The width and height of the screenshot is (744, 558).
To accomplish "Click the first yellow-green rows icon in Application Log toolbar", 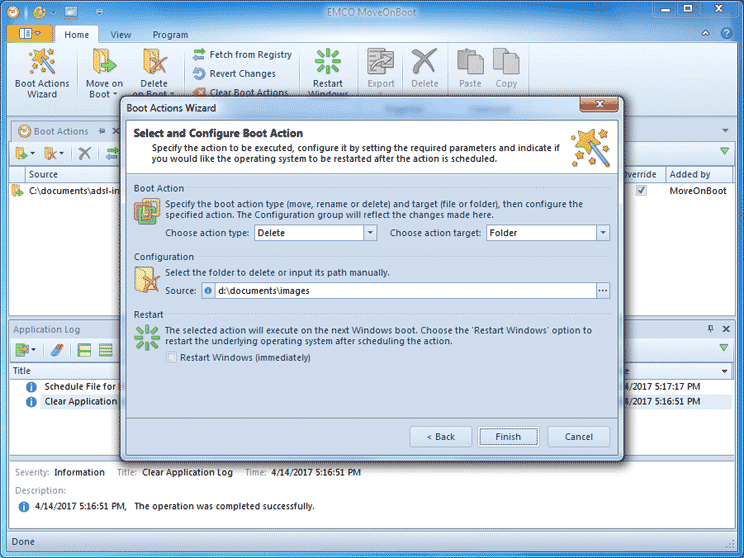I will (x=84, y=350).
